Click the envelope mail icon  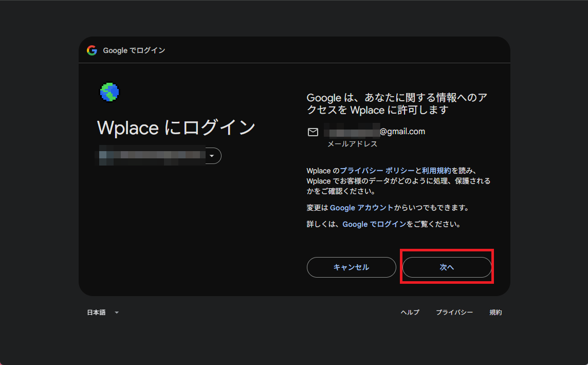tap(313, 132)
